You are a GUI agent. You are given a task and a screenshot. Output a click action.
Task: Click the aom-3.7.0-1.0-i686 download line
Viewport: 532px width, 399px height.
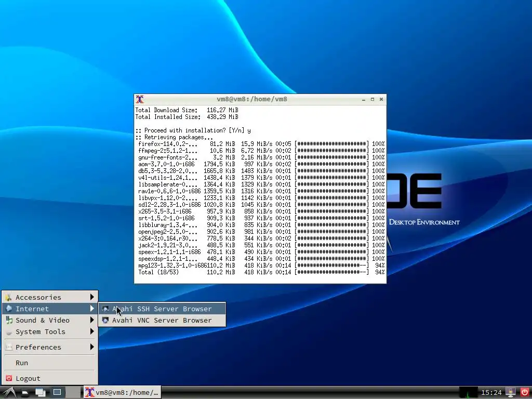pyautogui.click(x=260, y=164)
